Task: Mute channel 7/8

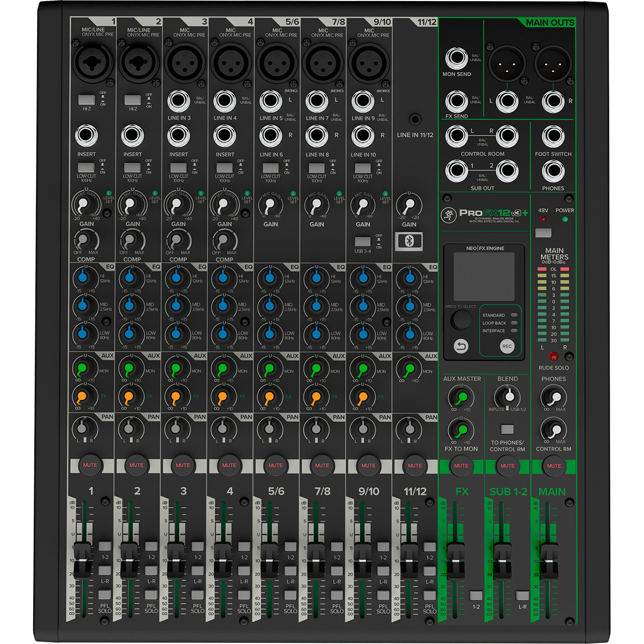Action: click(322, 465)
